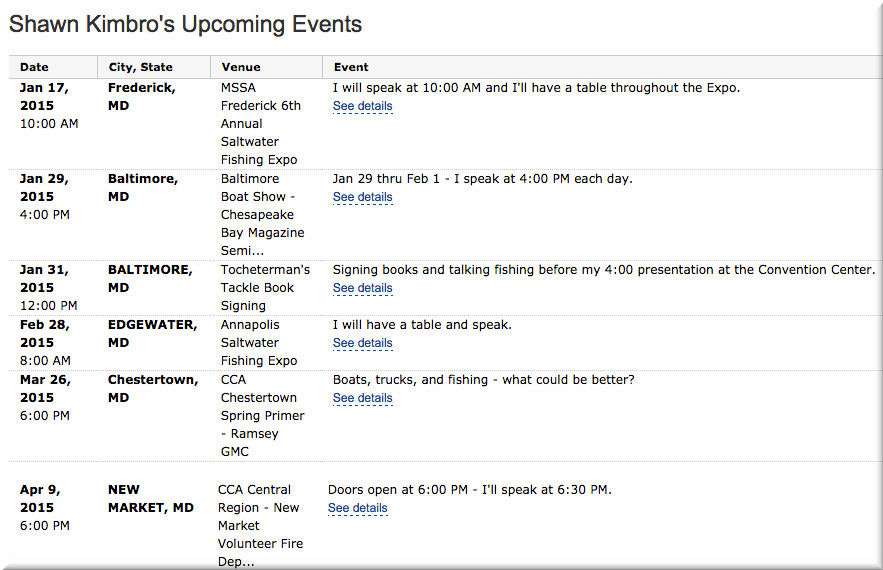883x570 pixels.
Task: Click the NEW MARKET, MD city cell
Action: [150, 498]
